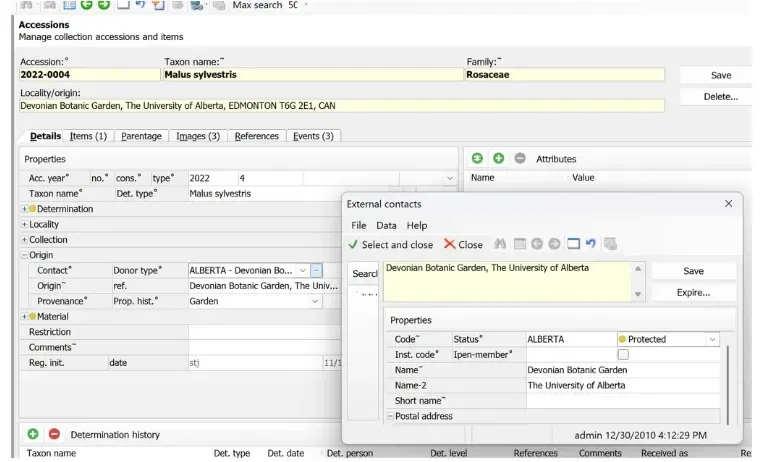Viewport: 762px width, 462px height.
Task: Switch to the Events (3) tab
Action: click(x=313, y=136)
